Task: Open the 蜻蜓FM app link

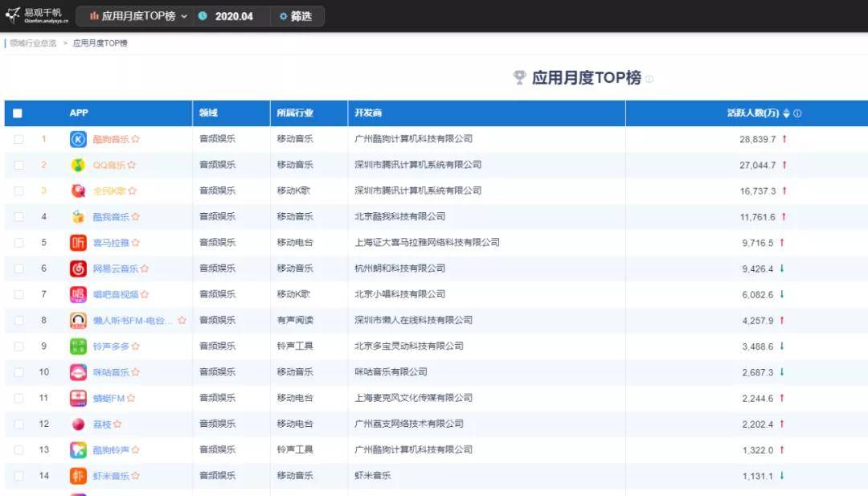Action: pos(108,398)
